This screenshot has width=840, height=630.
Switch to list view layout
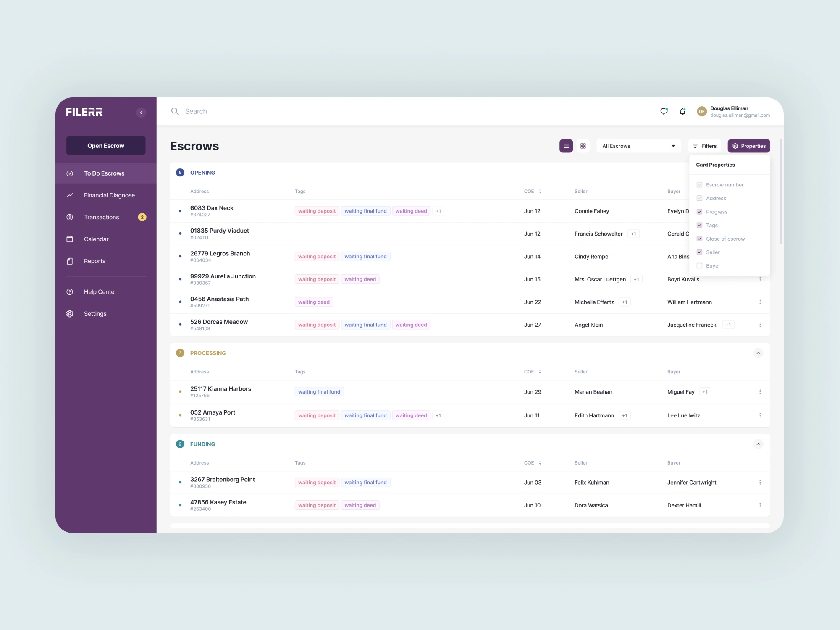566,146
